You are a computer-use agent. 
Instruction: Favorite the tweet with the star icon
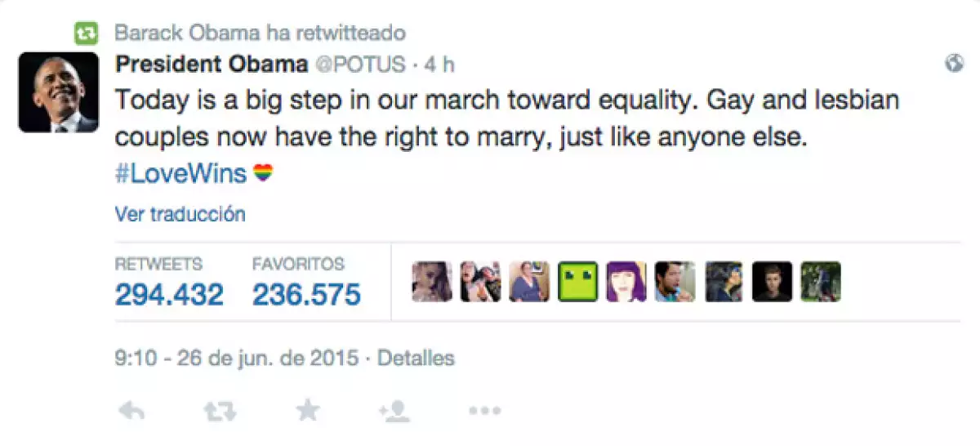(307, 411)
